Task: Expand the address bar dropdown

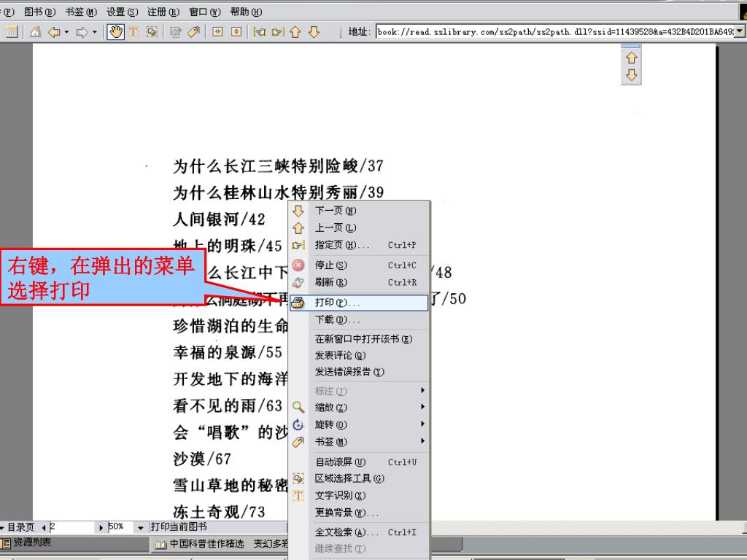Action: coord(740,31)
